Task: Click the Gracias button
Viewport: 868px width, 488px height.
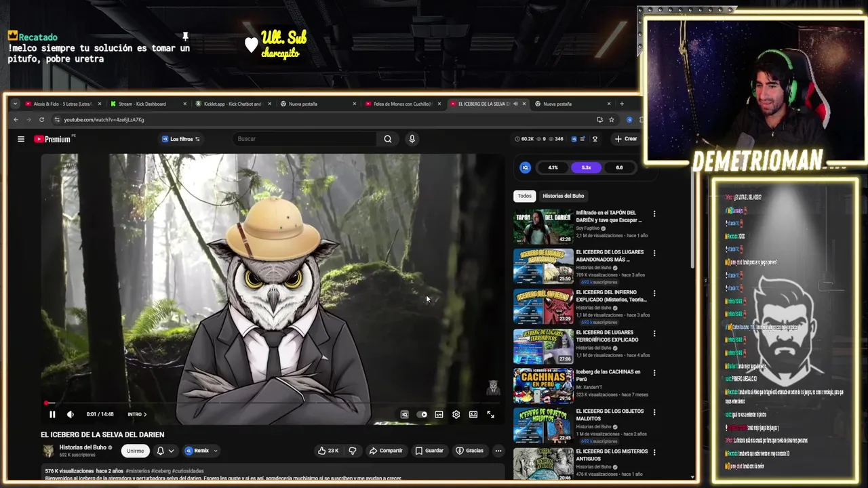Action: tap(470, 451)
